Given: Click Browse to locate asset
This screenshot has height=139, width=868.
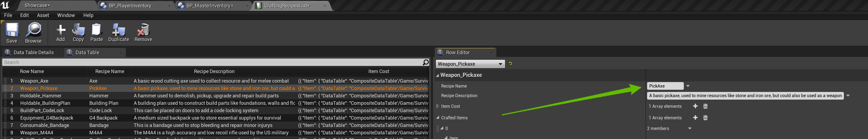Looking at the screenshot, I should point(33,33).
